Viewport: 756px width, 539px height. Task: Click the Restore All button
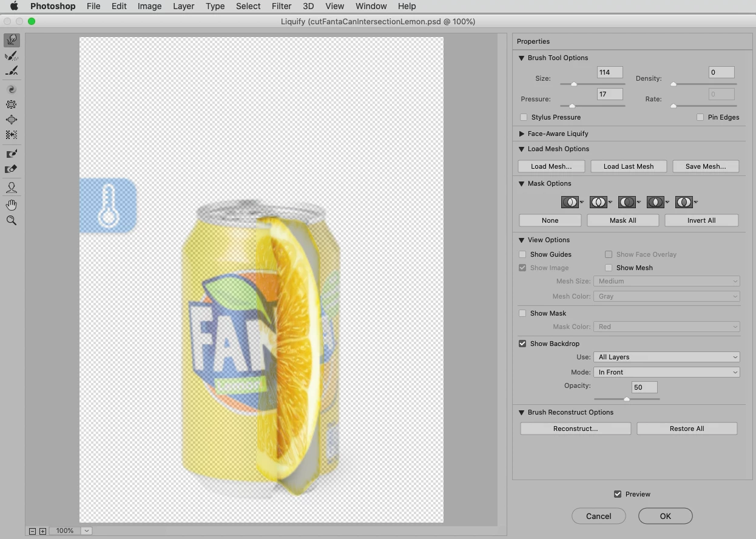tap(687, 429)
